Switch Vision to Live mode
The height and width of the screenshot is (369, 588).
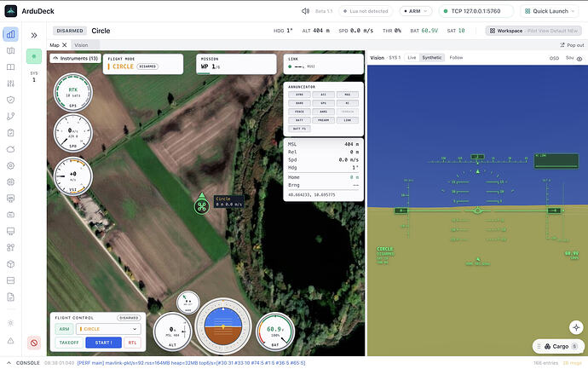(412, 57)
